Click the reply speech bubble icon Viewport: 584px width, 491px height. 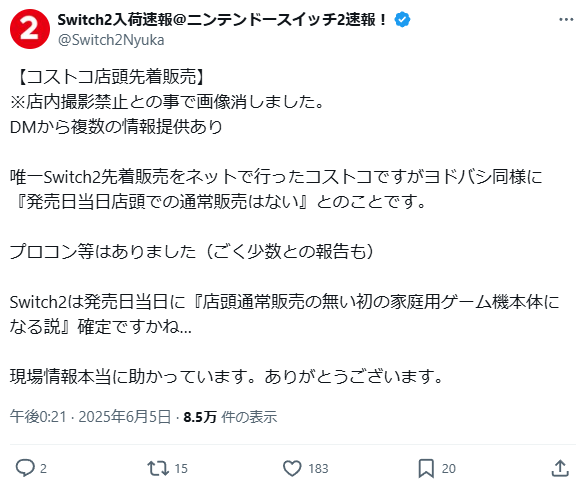coord(25,468)
